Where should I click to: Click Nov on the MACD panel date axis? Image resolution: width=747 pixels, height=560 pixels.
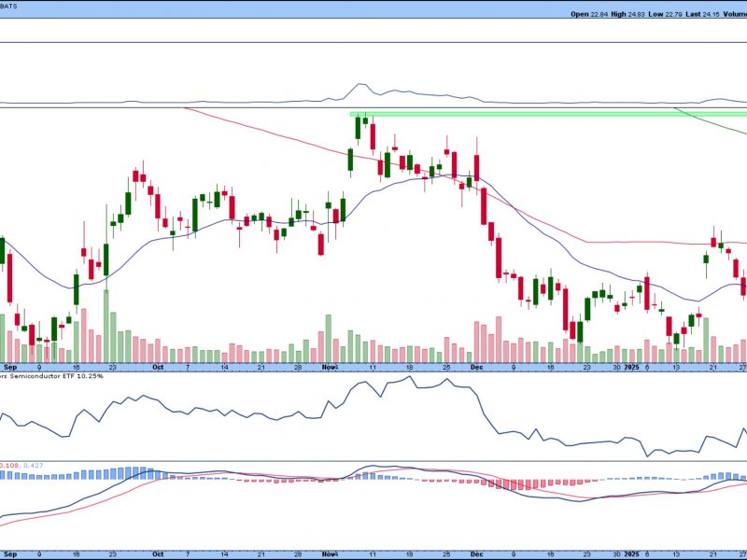point(329,554)
